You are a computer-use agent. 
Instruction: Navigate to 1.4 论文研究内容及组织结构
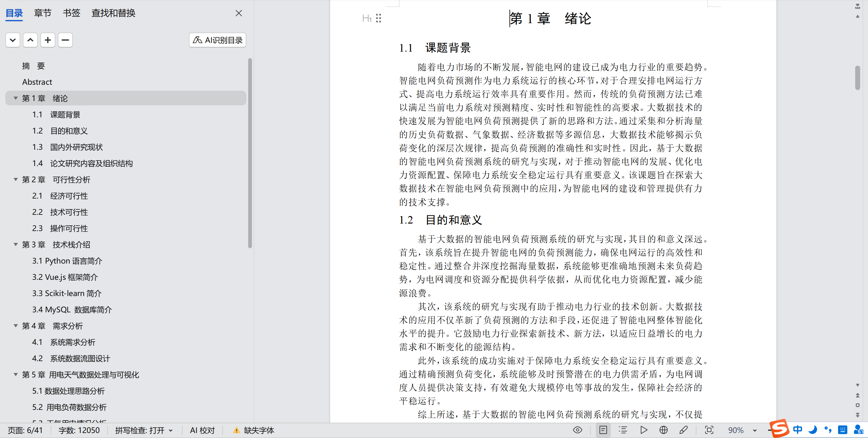[83, 164]
